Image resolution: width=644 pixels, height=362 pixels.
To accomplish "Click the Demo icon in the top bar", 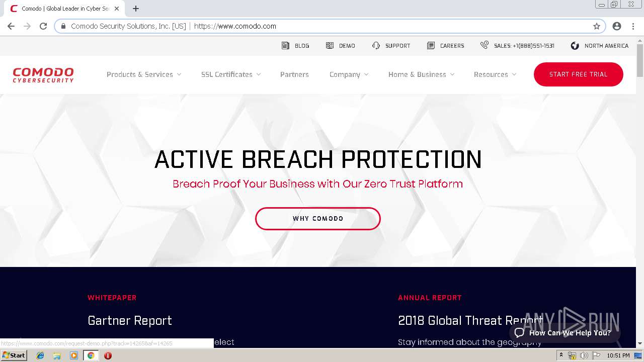I will 330,45.
